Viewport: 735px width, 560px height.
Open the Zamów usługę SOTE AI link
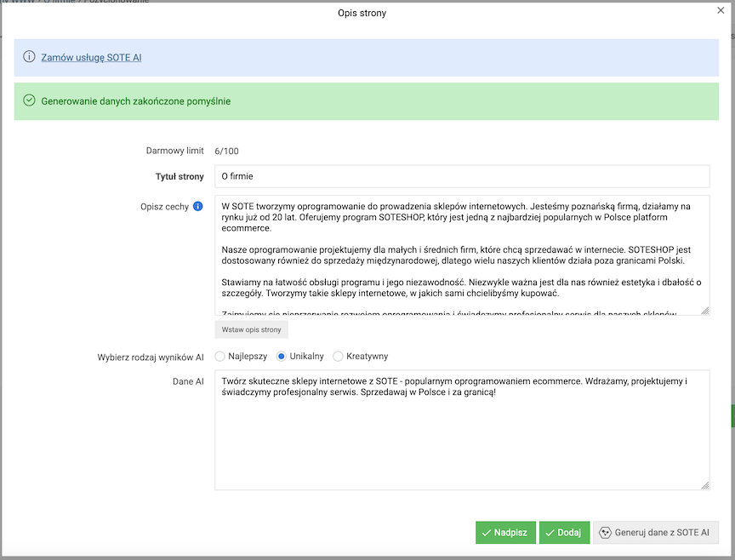[91, 57]
